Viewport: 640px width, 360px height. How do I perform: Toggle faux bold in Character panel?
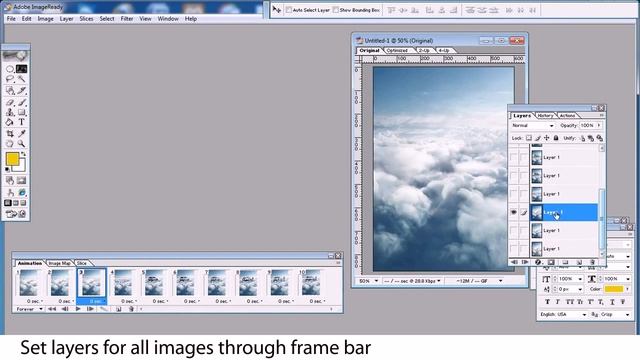pos(547,302)
